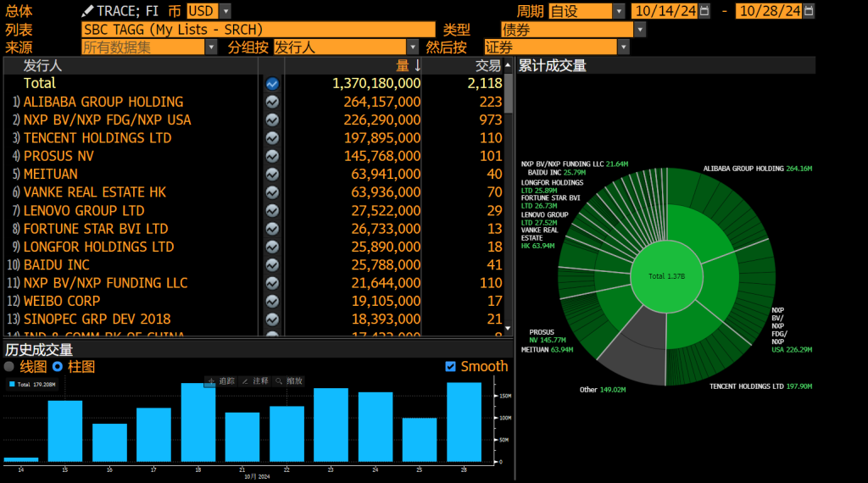Click the chart icon in the Total row

tap(272, 84)
